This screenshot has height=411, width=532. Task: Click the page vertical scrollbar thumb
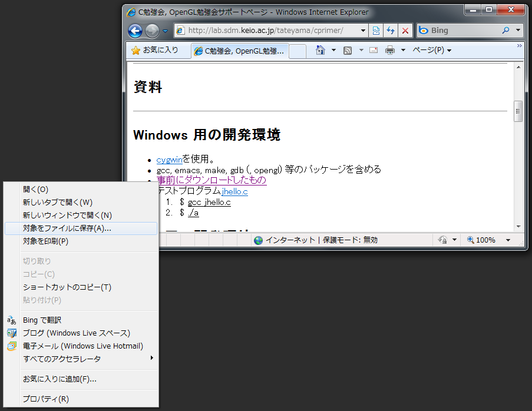[x=518, y=111]
